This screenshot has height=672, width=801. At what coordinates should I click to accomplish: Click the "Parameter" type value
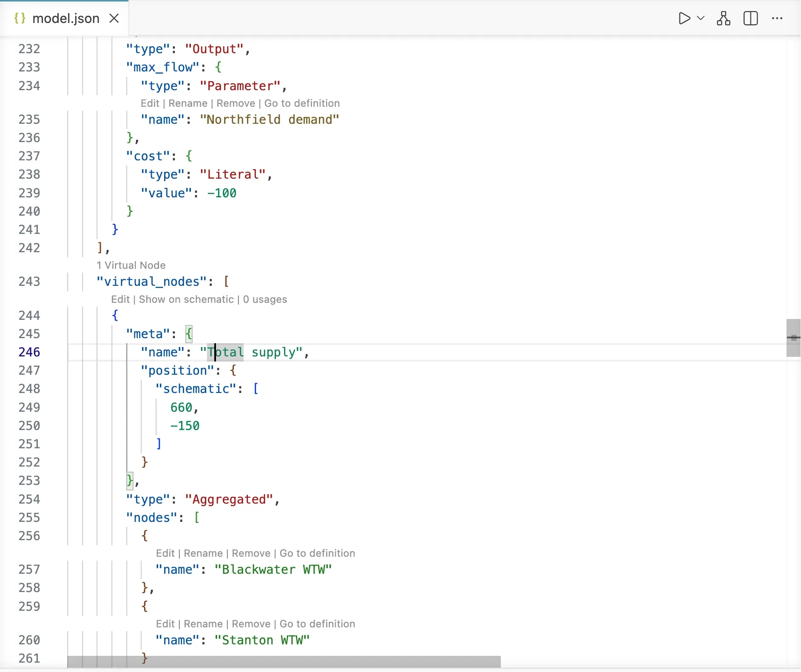240,86
